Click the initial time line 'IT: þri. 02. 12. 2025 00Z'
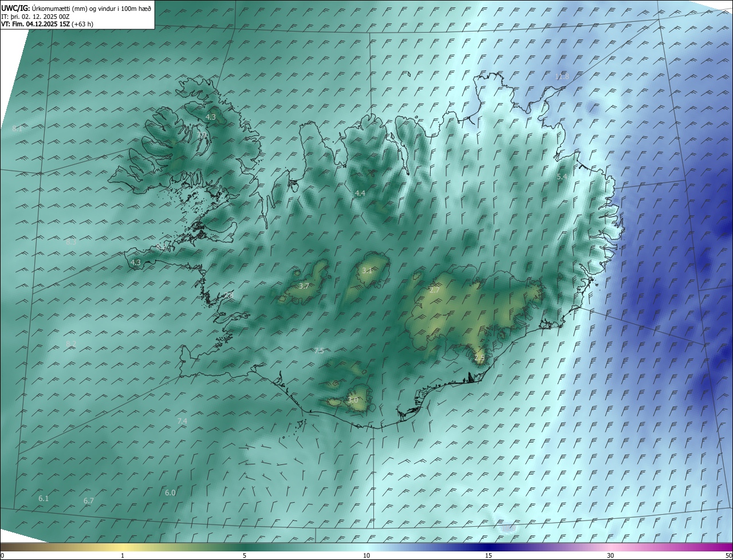The width and height of the screenshot is (733, 560). click(x=36, y=17)
